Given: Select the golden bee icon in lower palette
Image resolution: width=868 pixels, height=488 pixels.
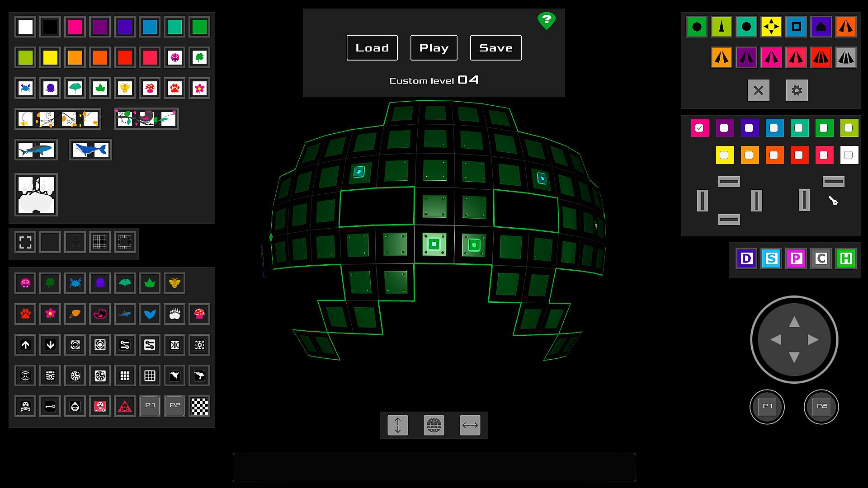Looking at the screenshot, I should [175, 283].
